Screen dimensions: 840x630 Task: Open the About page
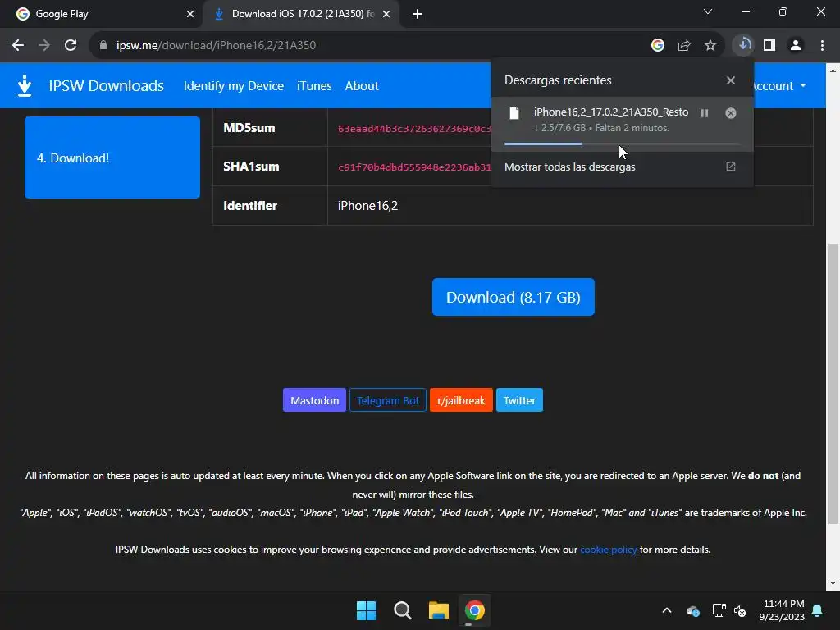coord(362,85)
